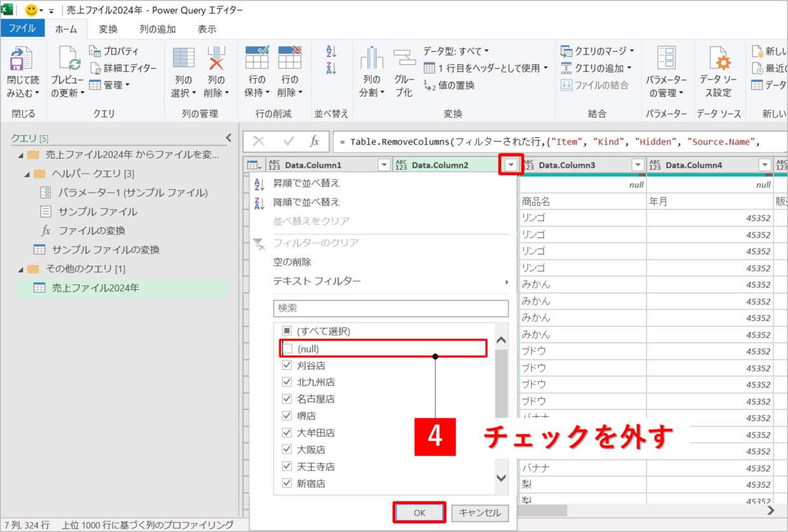Click the fx formula icon in formula bar
Screen dimensions: 788x532
315,141
